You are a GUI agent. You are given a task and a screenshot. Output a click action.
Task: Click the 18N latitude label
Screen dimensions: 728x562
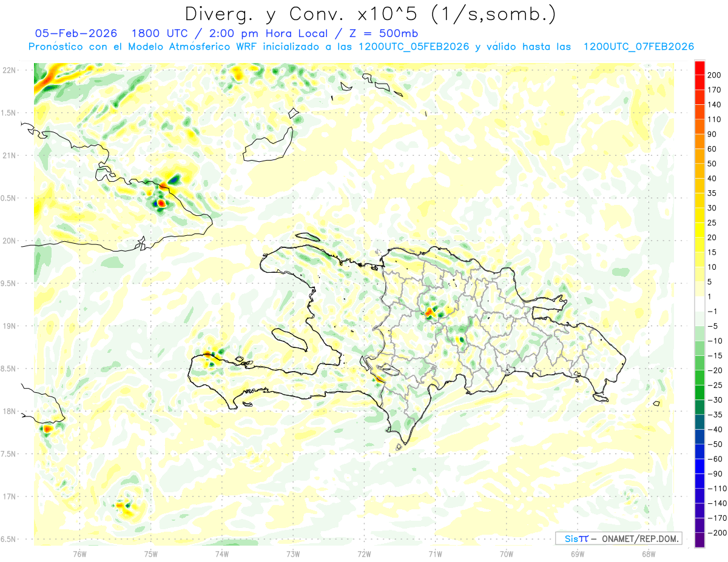[x=8, y=412]
